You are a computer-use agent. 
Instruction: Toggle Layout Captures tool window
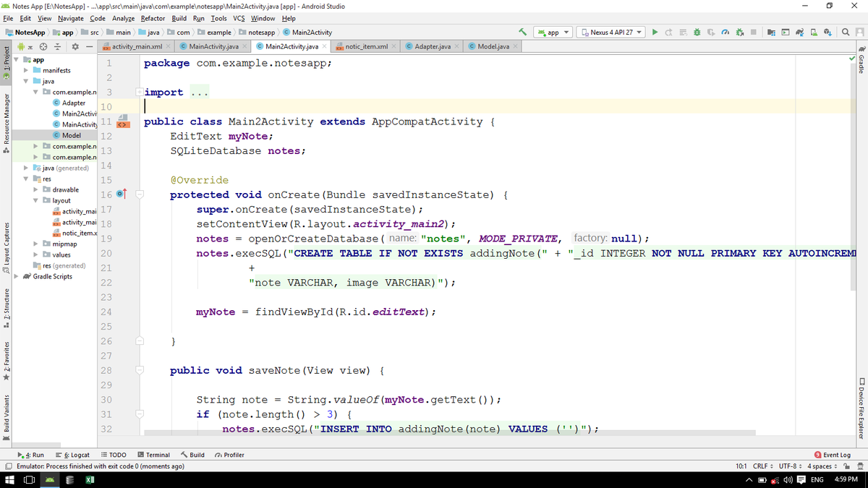pyautogui.click(x=7, y=248)
